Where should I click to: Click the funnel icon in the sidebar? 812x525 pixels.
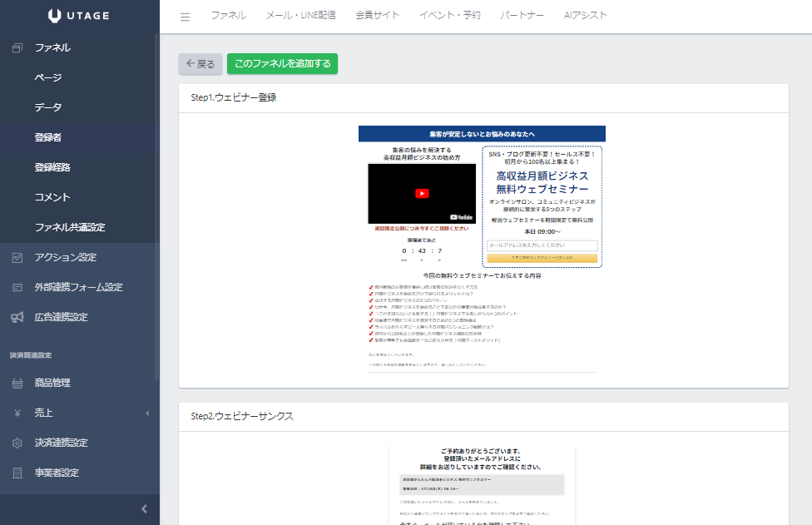[17, 47]
